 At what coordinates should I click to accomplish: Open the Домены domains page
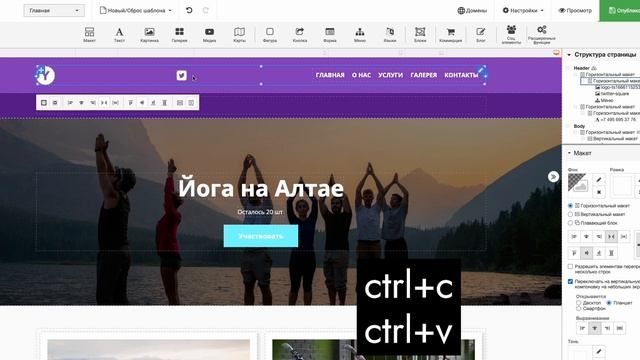point(472,11)
